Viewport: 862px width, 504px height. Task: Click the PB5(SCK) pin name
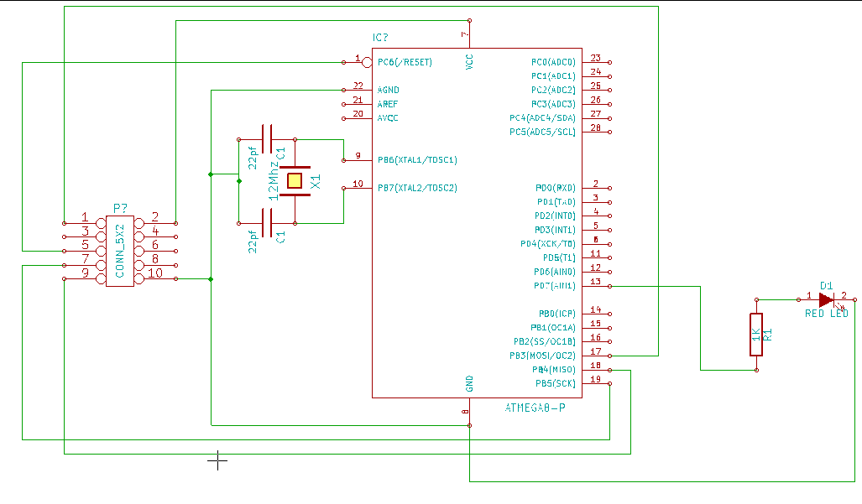[556, 383]
